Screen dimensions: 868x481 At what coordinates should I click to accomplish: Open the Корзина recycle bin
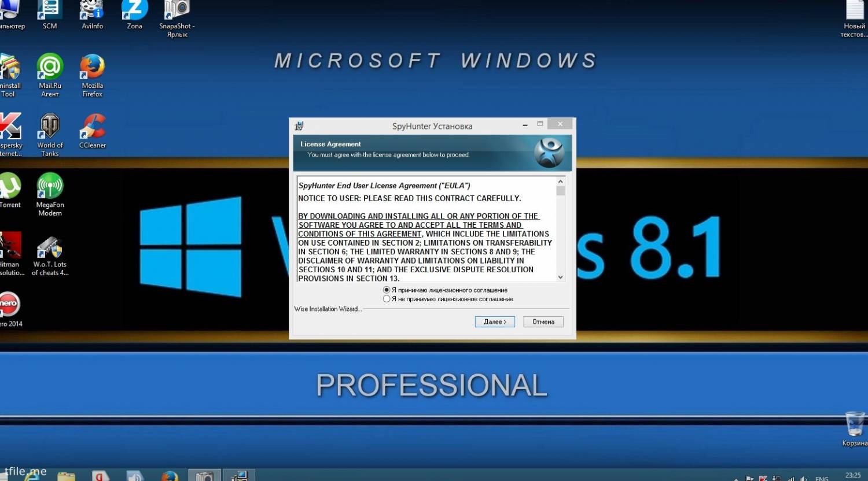pos(855,429)
